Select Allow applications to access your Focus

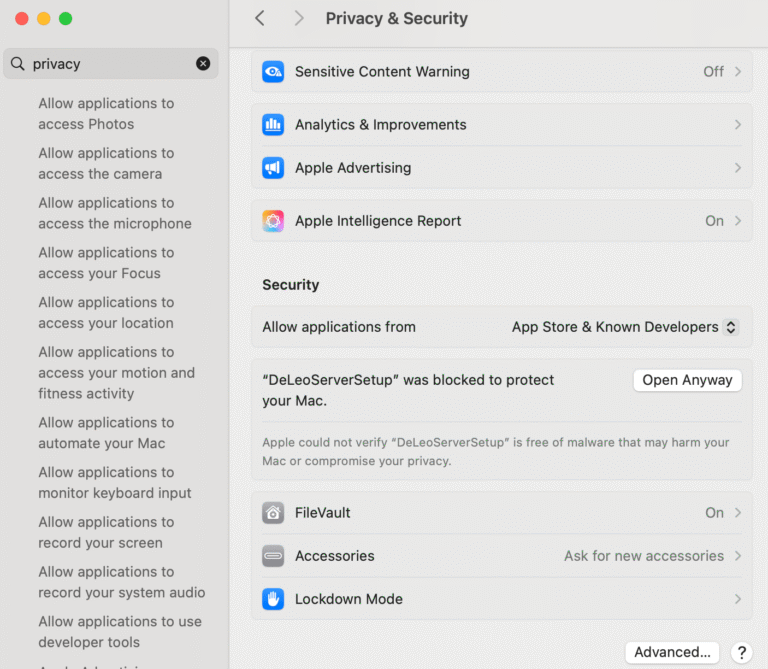[106, 263]
